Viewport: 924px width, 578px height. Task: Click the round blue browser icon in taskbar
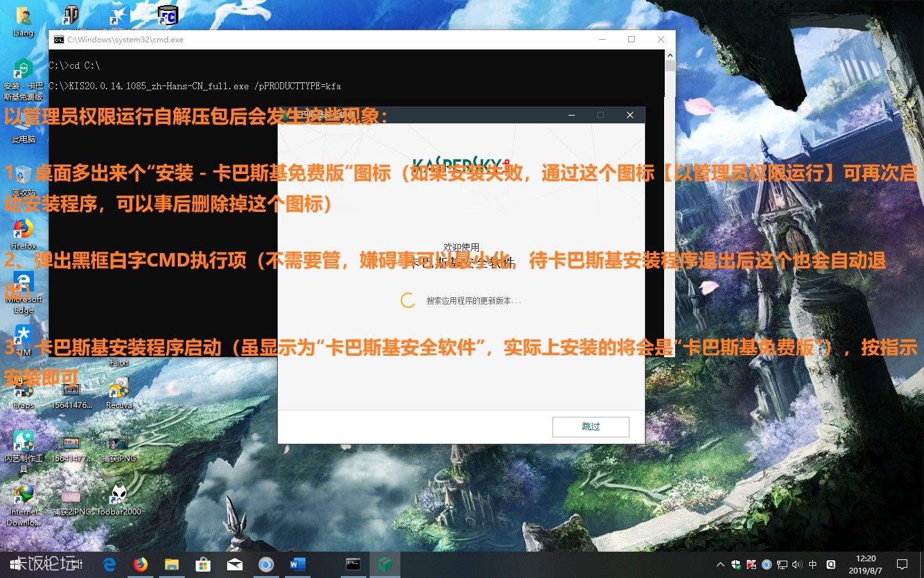point(266,565)
